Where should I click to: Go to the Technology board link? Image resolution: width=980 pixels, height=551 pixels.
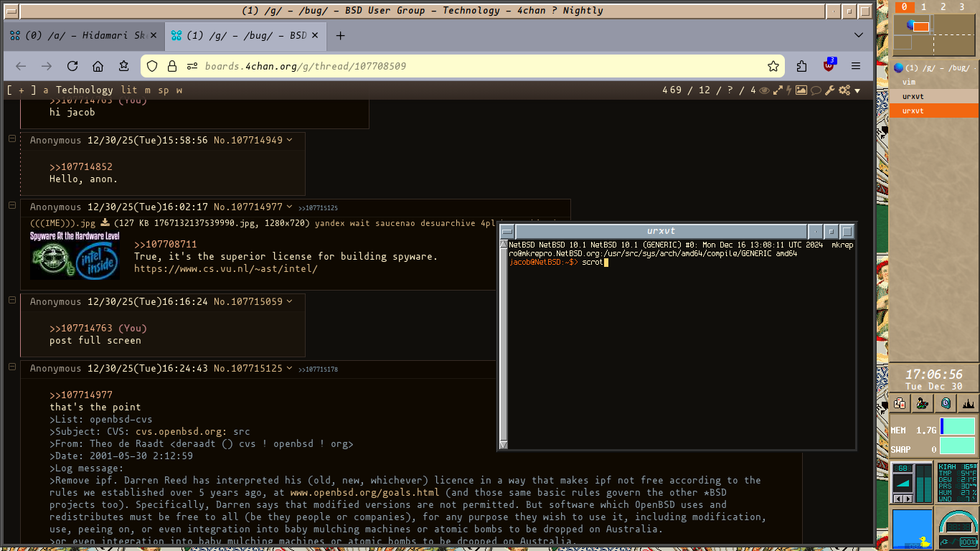pyautogui.click(x=85, y=90)
